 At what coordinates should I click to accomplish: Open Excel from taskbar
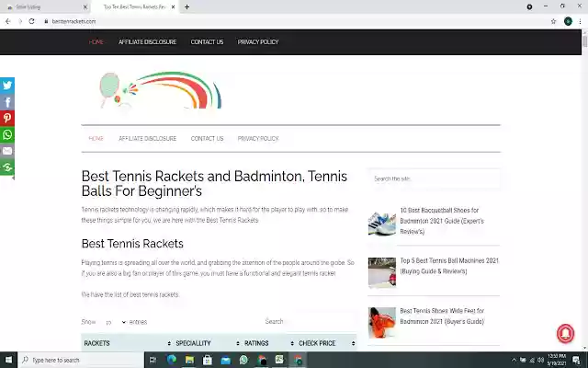279,360
